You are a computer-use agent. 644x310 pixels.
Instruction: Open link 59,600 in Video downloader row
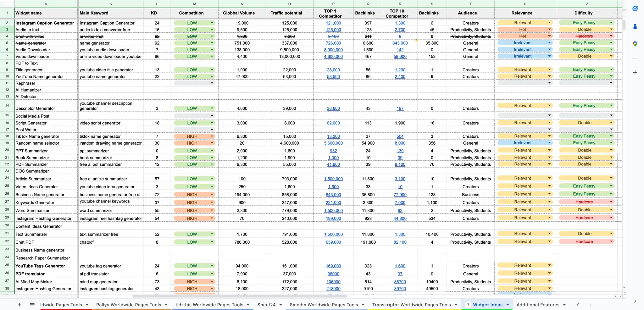tap(400, 57)
